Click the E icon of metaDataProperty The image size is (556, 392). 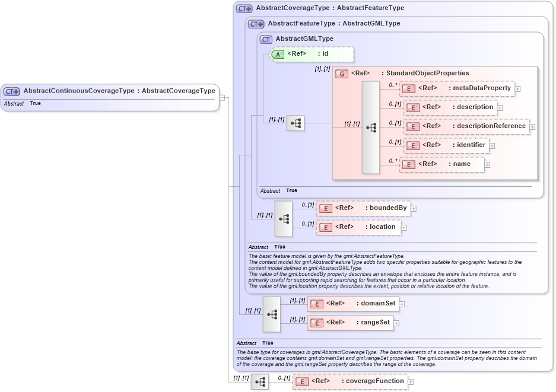point(409,89)
